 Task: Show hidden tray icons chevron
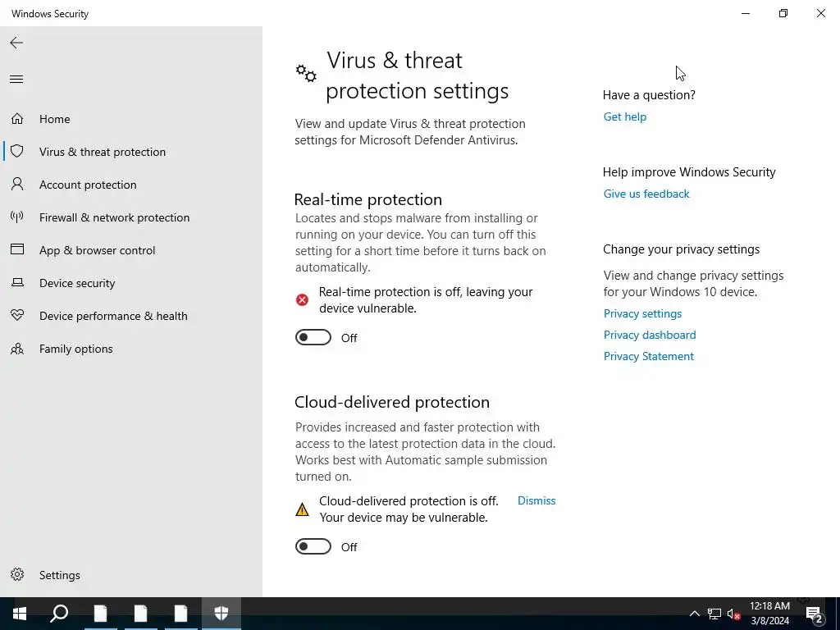tap(694, 614)
